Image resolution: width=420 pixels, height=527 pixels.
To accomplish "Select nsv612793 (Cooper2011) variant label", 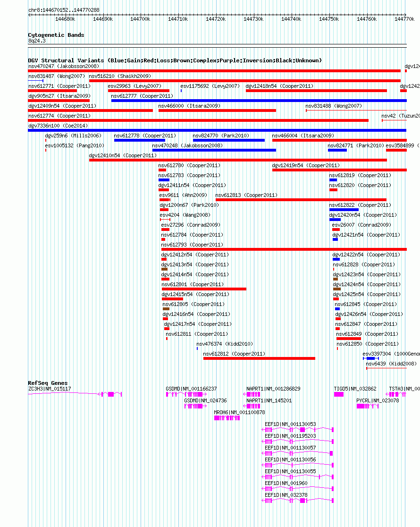I will click(x=192, y=245).
